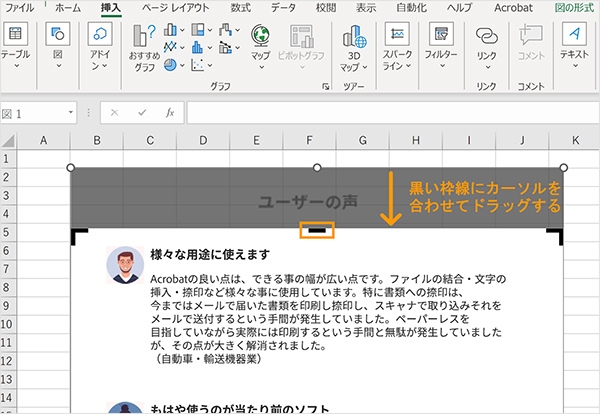Screen dimensions: 600x414
Task: Insert a hierarchy (treemap) chart icon
Action: 198,29
